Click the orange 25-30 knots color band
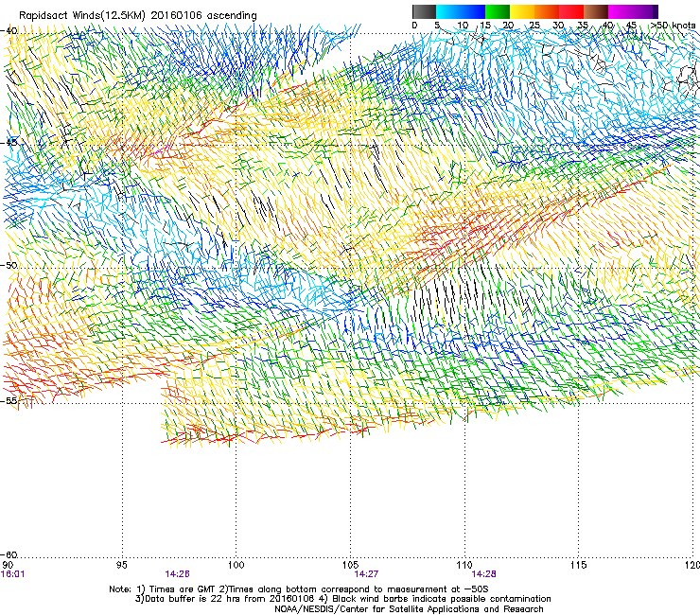 (x=547, y=11)
